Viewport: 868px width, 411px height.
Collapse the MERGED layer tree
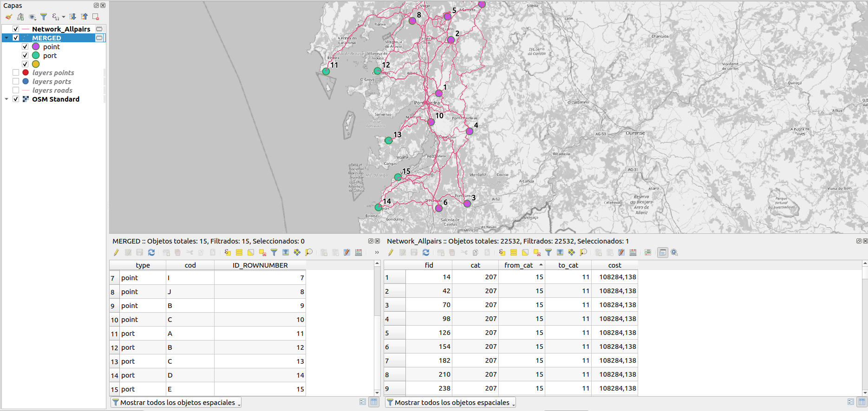[7, 38]
